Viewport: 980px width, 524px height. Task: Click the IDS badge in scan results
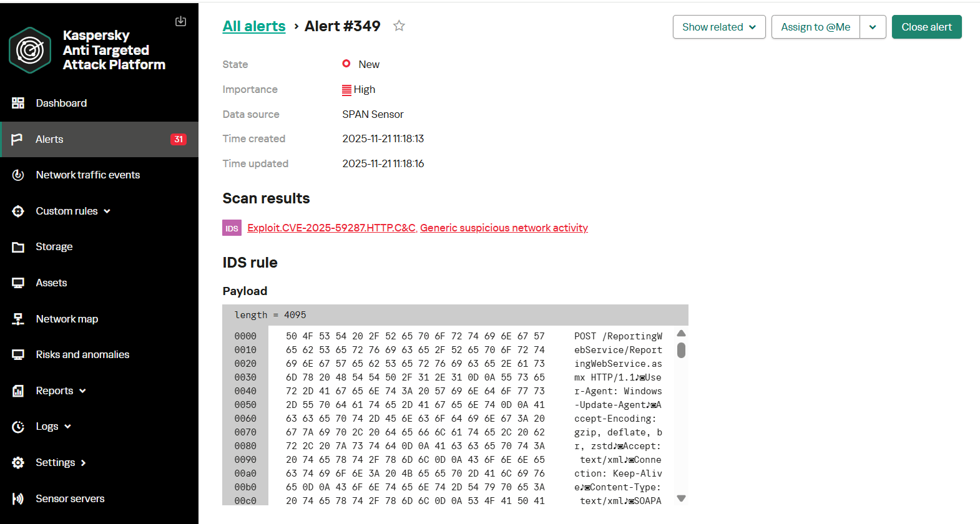tap(232, 228)
